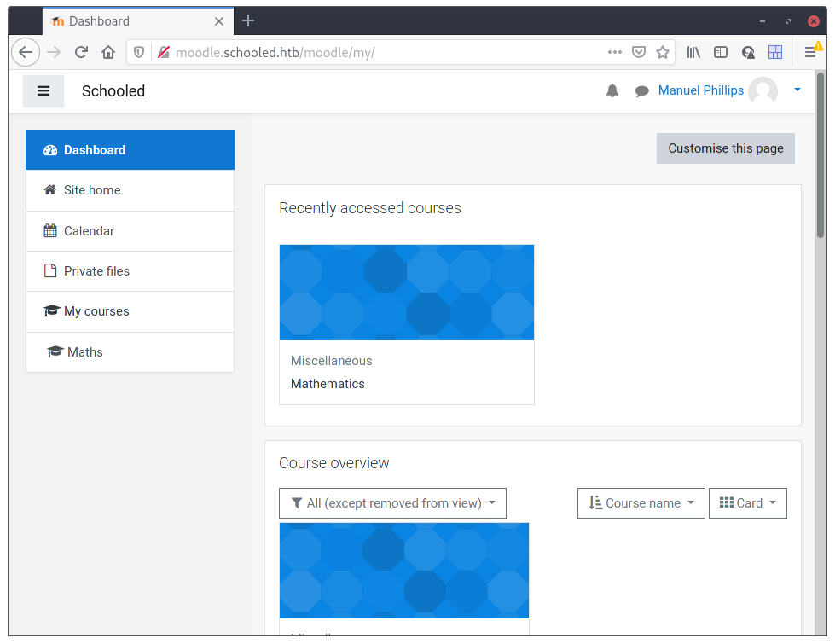This screenshot has width=835, height=644.
Task: Click the Customise this page button
Action: [x=725, y=148]
